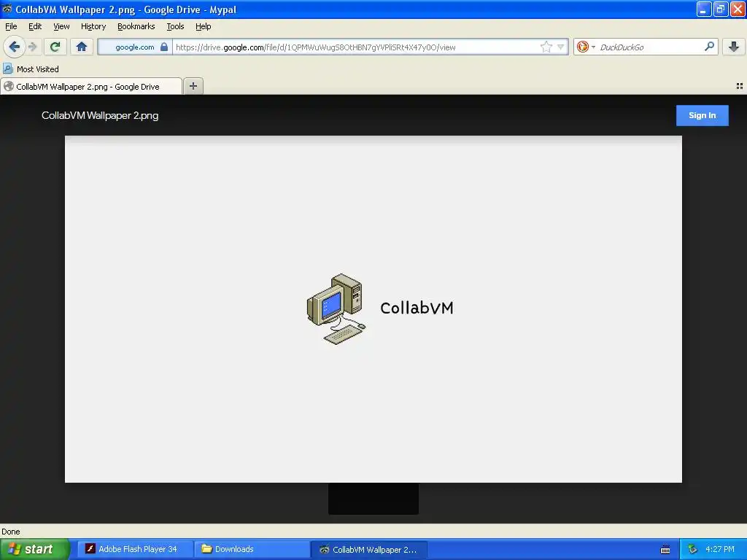Click the blue Sign in button
This screenshot has height=560, width=747.
pos(703,115)
